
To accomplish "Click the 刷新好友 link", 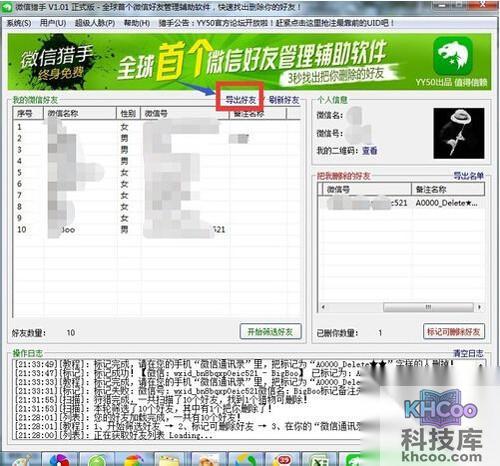I will click(284, 100).
